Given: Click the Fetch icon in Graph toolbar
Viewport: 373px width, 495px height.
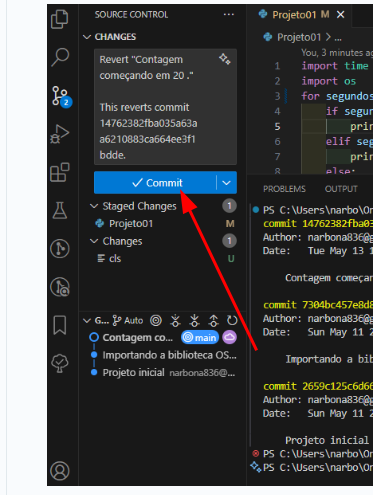Looking at the screenshot, I should point(175,321).
